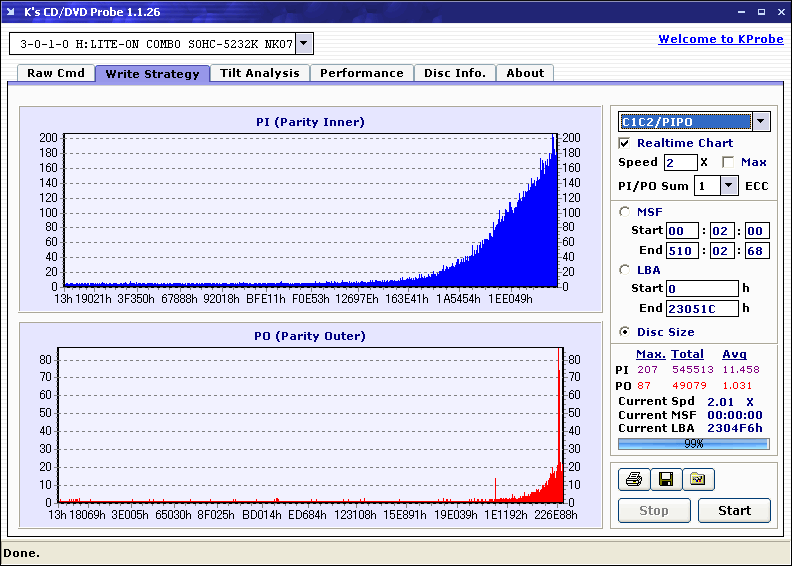The image size is (792, 566).
Task: Click the printer icon button
Action: tap(634, 479)
